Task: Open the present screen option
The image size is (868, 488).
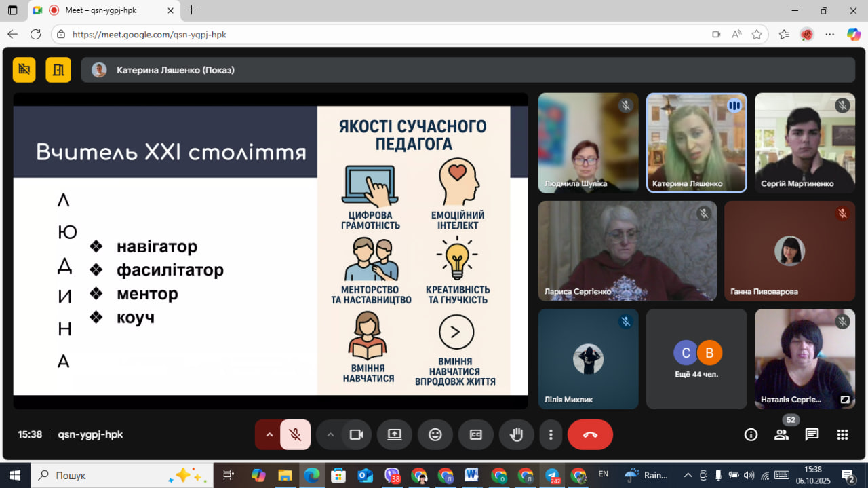Action: [395, 435]
